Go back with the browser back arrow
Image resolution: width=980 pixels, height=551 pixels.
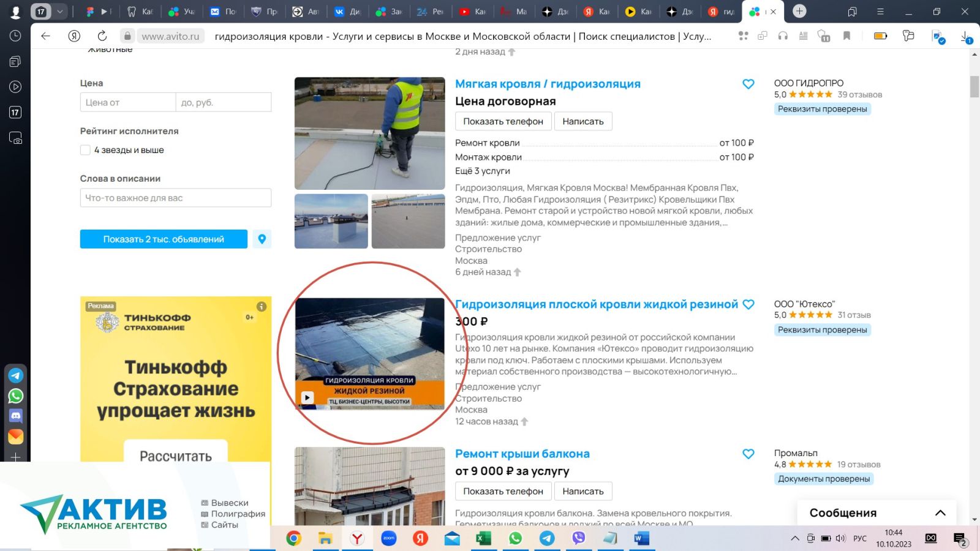(45, 36)
